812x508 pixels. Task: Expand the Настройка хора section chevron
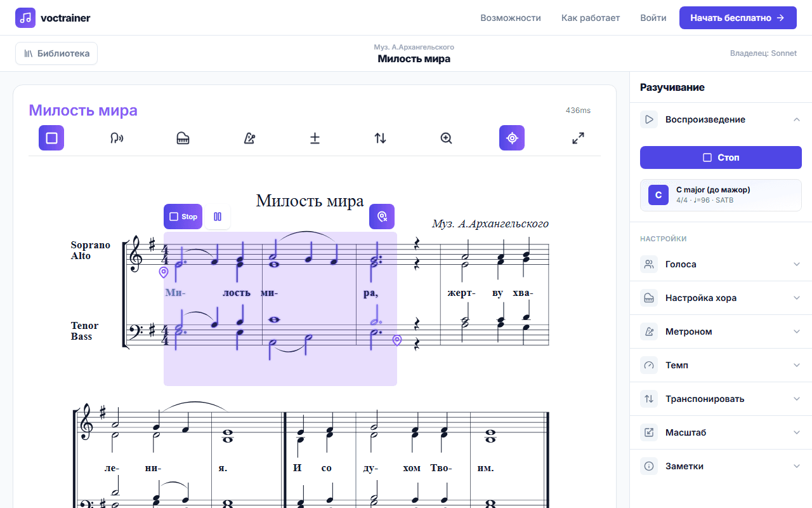click(797, 298)
